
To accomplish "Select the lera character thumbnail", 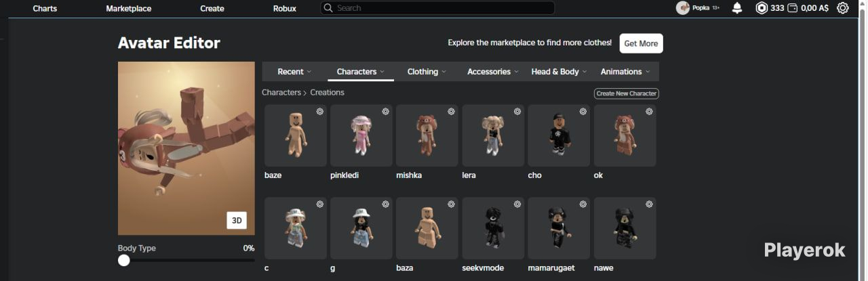I will (x=493, y=135).
